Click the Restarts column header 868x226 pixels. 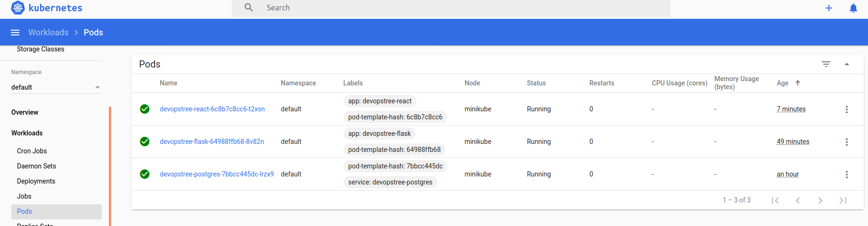[x=602, y=83]
